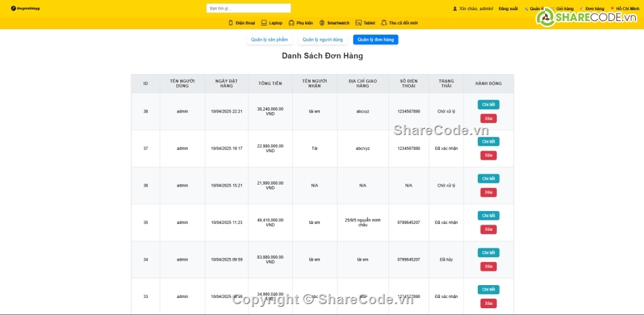This screenshot has width=644, height=315.
Task: Click the user profile icon beside Xin chào
Action: point(455,9)
